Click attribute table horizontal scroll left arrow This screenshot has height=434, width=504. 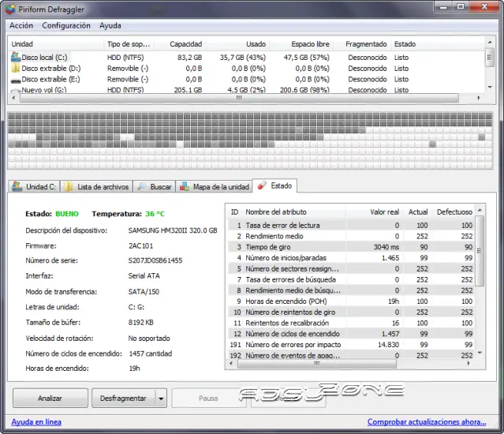[x=231, y=364]
